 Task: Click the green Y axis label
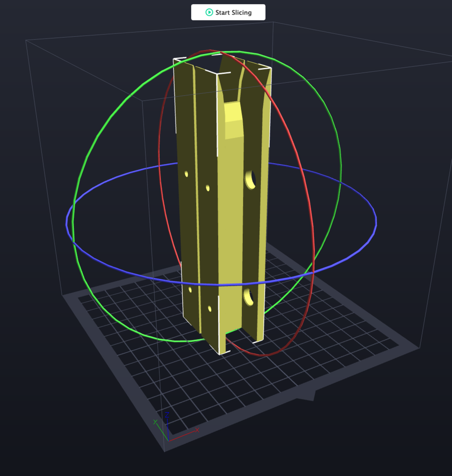[156, 422]
